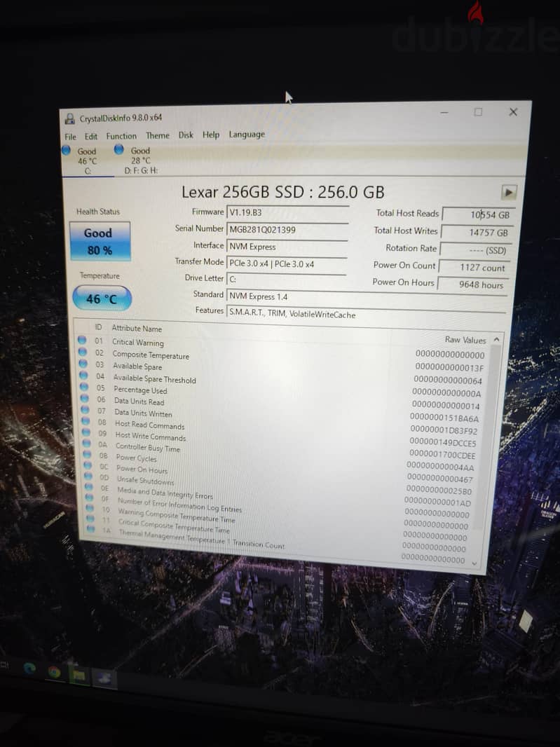Click the Serial Number field
The height and width of the screenshot is (747, 560).
pos(287,230)
